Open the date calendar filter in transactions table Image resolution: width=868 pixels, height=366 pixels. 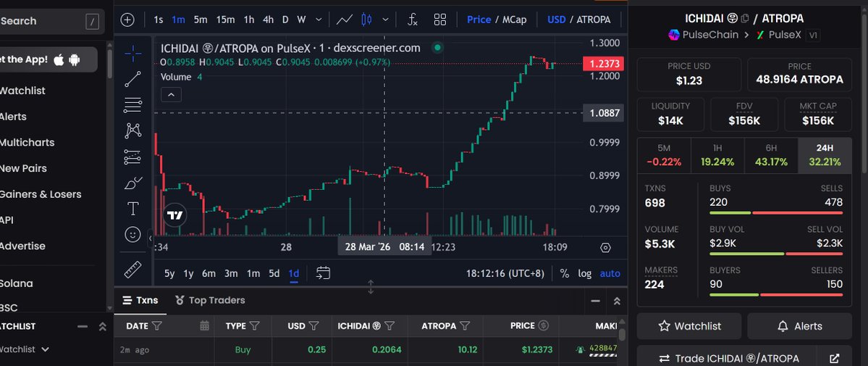pos(204,325)
